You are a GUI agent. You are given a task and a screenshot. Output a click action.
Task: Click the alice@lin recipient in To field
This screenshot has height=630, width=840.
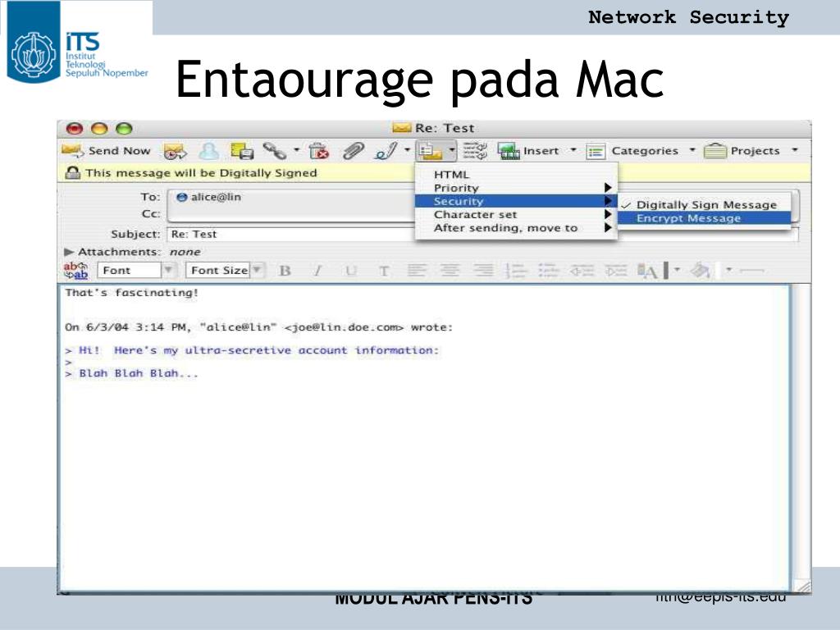[209, 197]
